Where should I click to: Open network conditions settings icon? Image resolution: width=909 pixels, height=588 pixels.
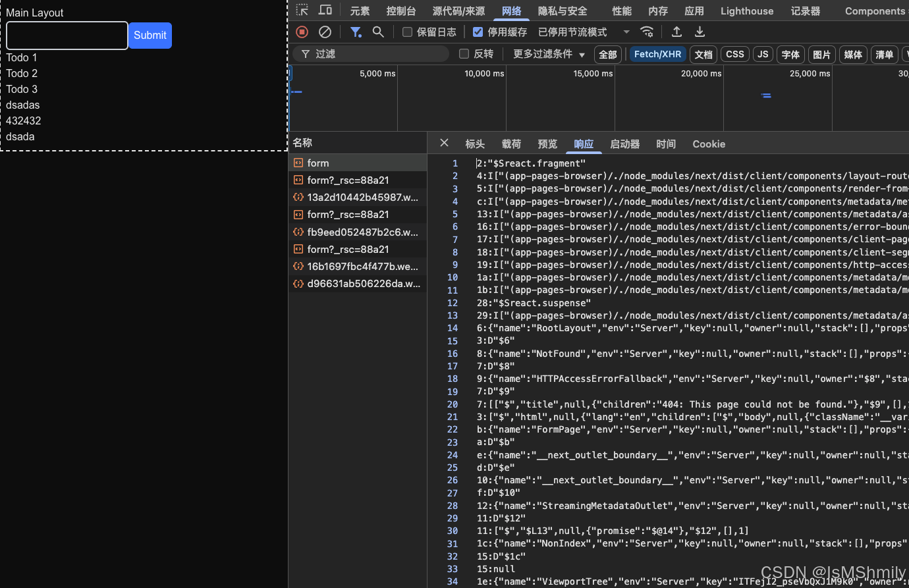point(646,31)
